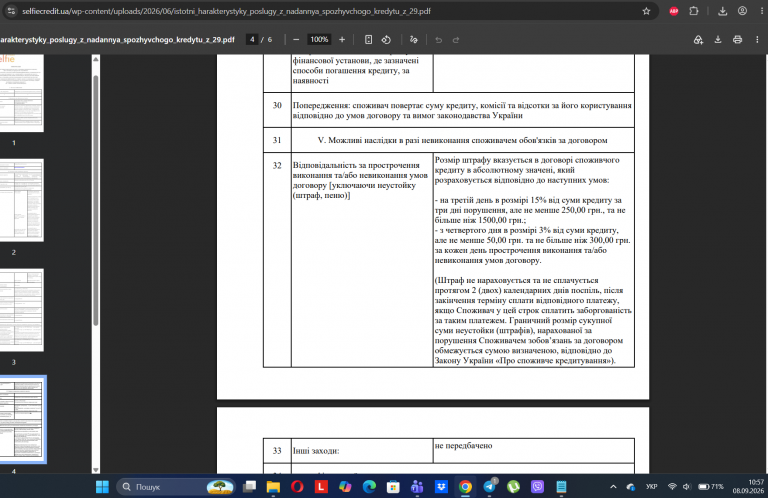
Task: Open Task View on the taskbar
Action: click(x=249, y=487)
